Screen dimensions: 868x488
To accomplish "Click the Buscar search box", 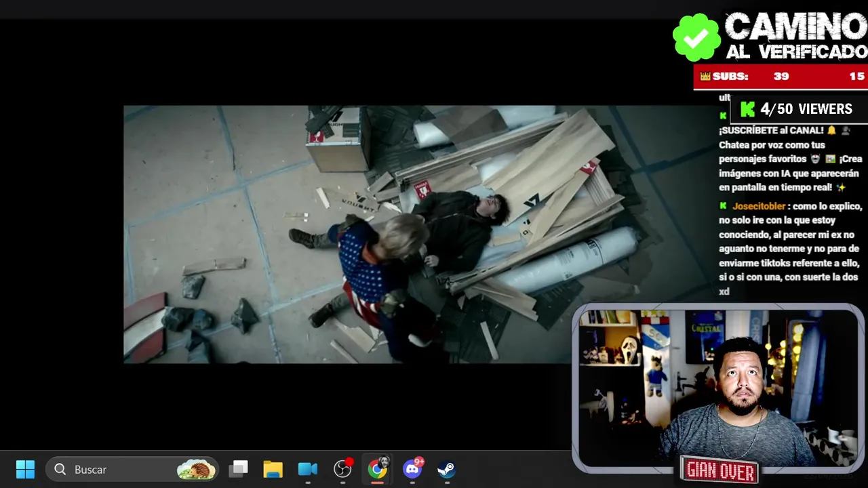I will pos(133,469).
